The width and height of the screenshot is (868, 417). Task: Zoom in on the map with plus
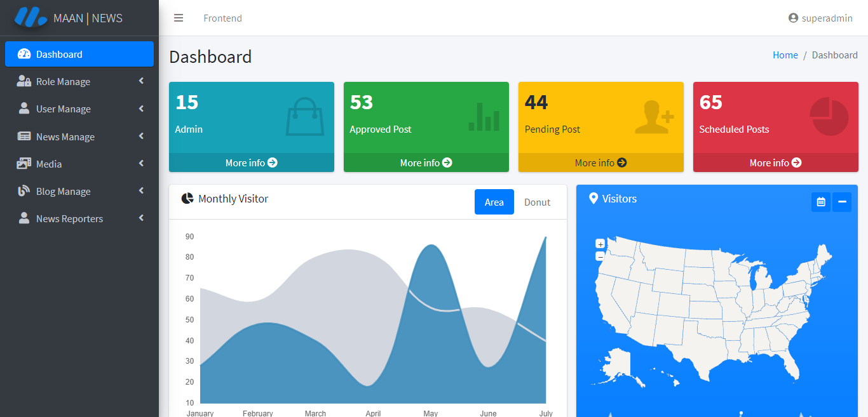[x=600, y=244]
